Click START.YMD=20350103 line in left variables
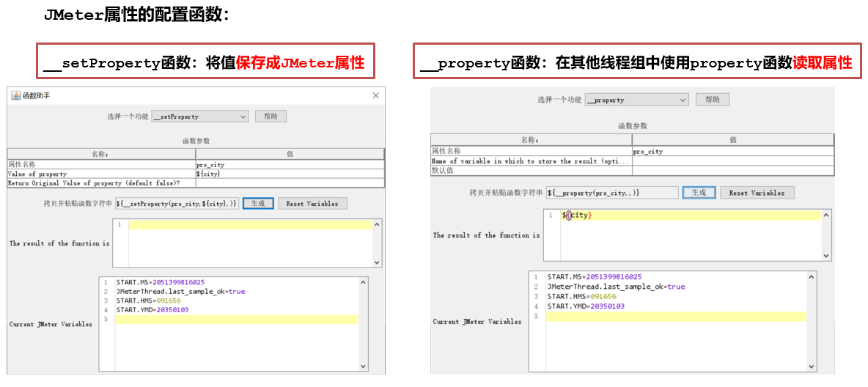This screenshot has width=868, height=387. pos(152,310)
